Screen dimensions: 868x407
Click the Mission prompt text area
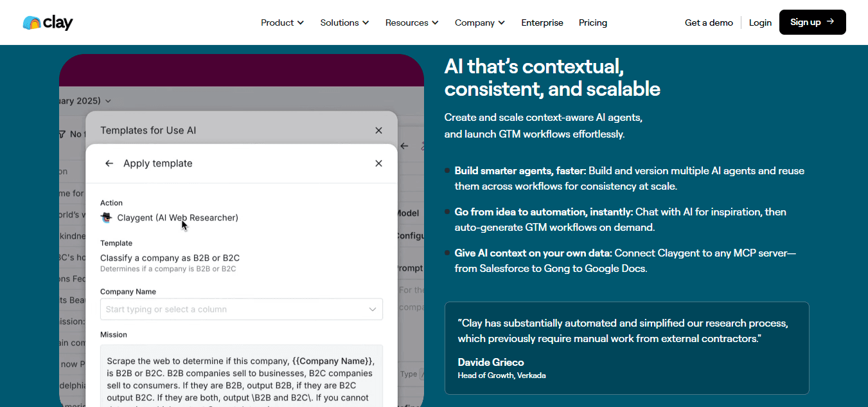[x=242, y=376]
